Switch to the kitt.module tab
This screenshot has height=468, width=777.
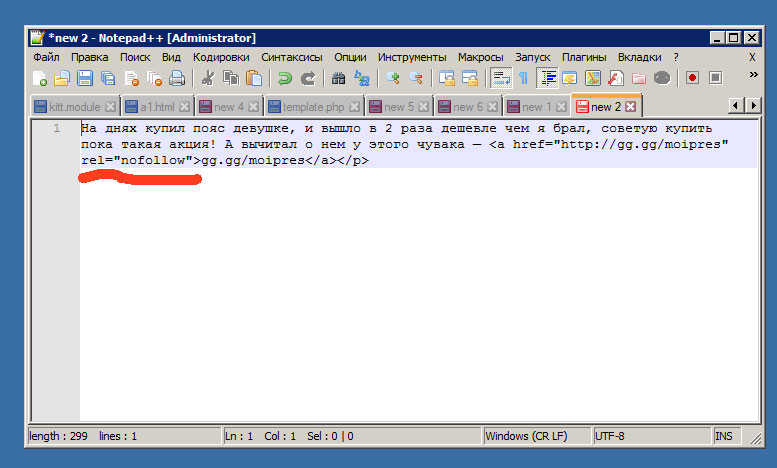tap(74, 107)
